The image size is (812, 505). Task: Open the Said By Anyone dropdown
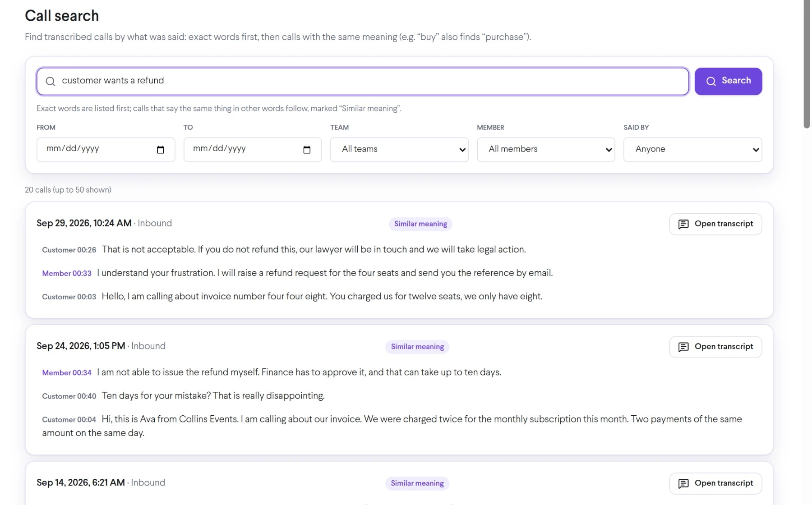[x=692, y=150]
